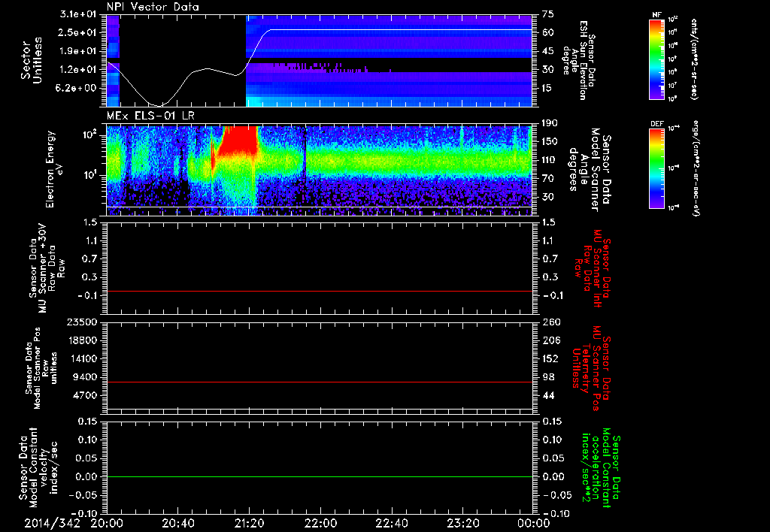
Task: Click the '1.9e+01' sector tick value
Action: 78,51
